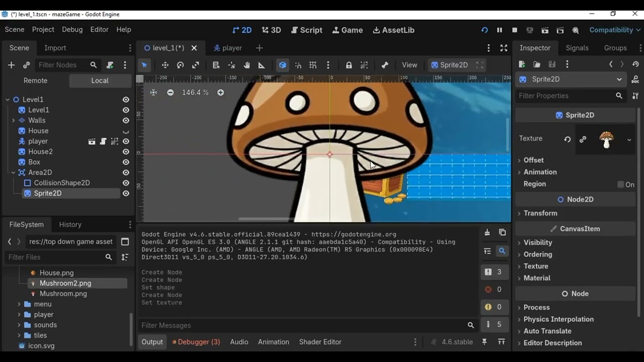Pause the running project
This screenshot has width=644, height=362.
pyautogui.click(x=500, y=30)
